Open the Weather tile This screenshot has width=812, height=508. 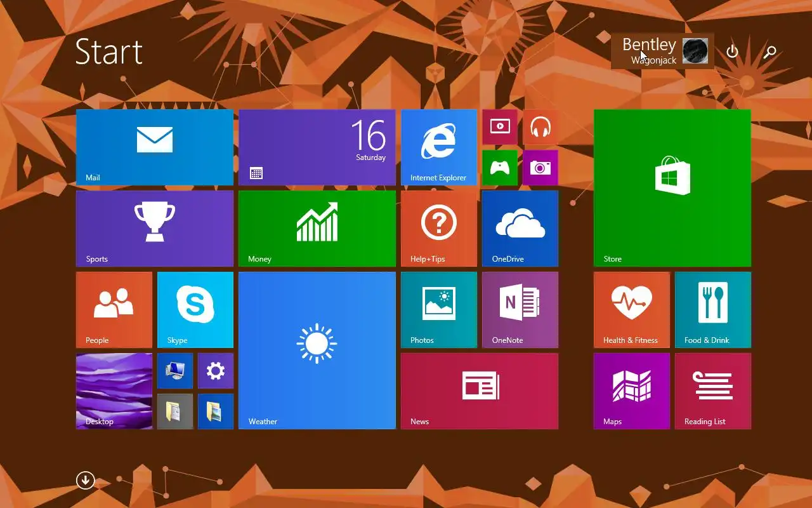tap(317, 351)
